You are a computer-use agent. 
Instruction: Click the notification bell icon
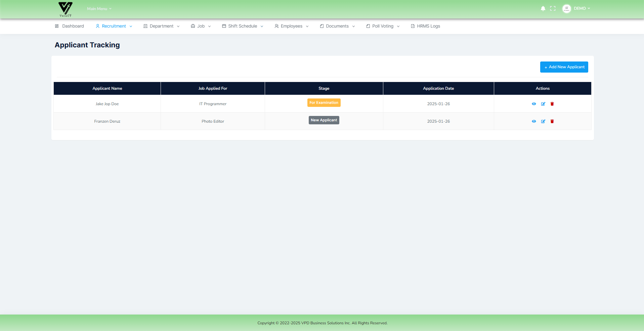pyautogui.click(x=543, y=8)
